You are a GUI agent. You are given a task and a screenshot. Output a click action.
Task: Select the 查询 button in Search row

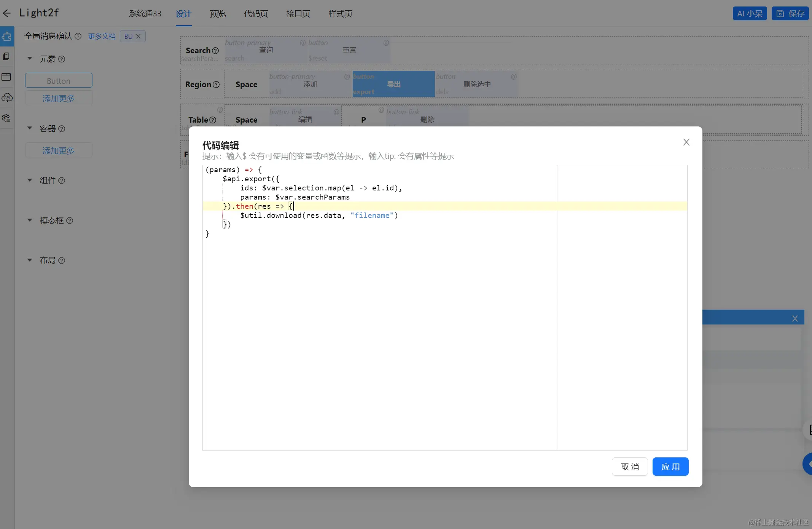(x=266, y=50)
